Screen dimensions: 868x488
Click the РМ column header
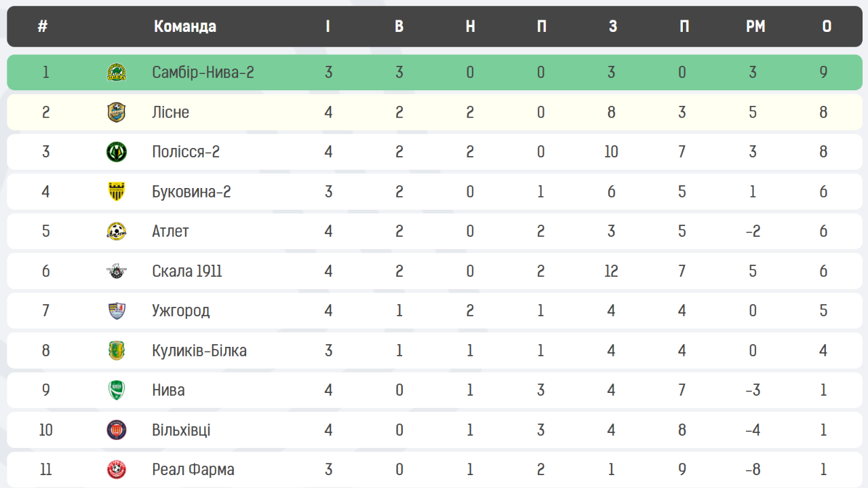pyautogui.click(x=755, y=26)
